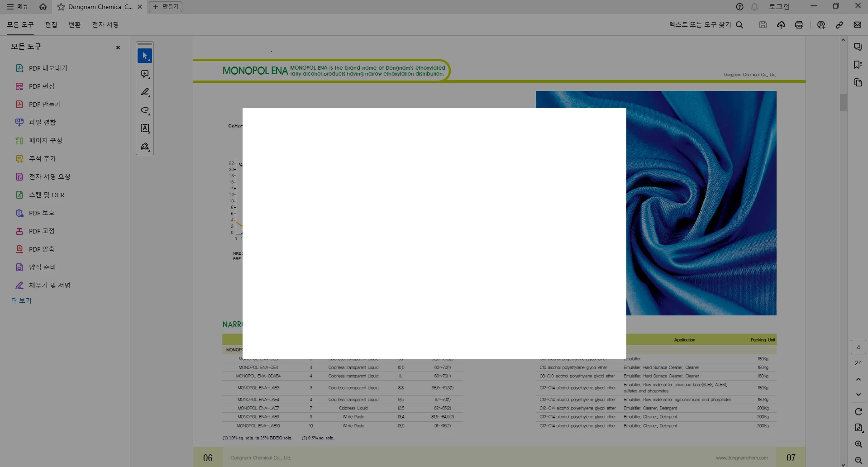Image resolution: width=868 pixels, height=467 pixels.
Task: Click the vertical scrollbar thumb
Action: (x=843, y=102)
